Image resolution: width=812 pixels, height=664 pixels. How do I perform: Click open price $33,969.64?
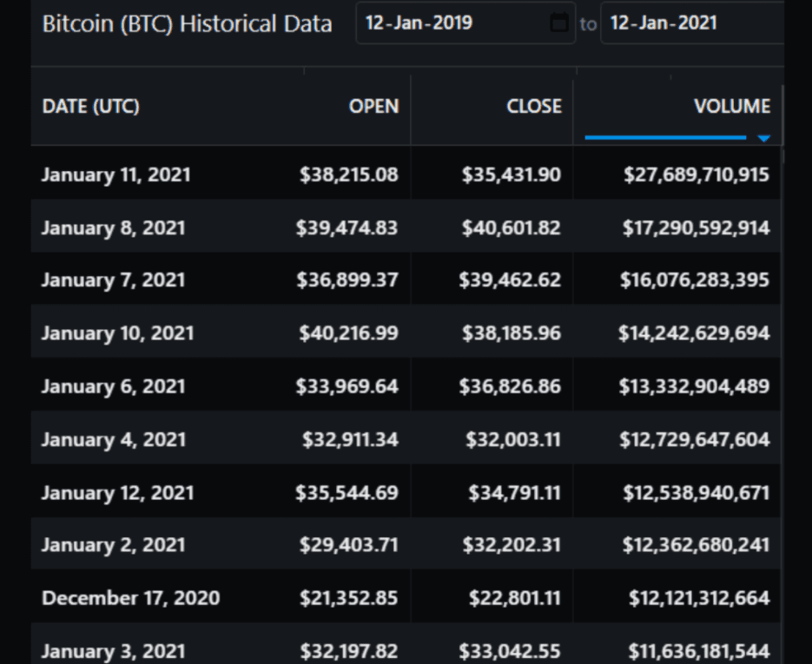[347, 386]
